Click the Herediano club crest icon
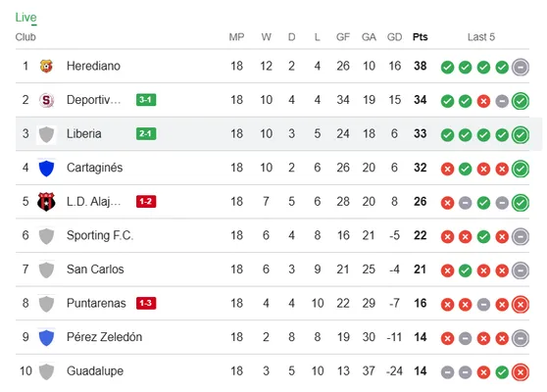 46,66
